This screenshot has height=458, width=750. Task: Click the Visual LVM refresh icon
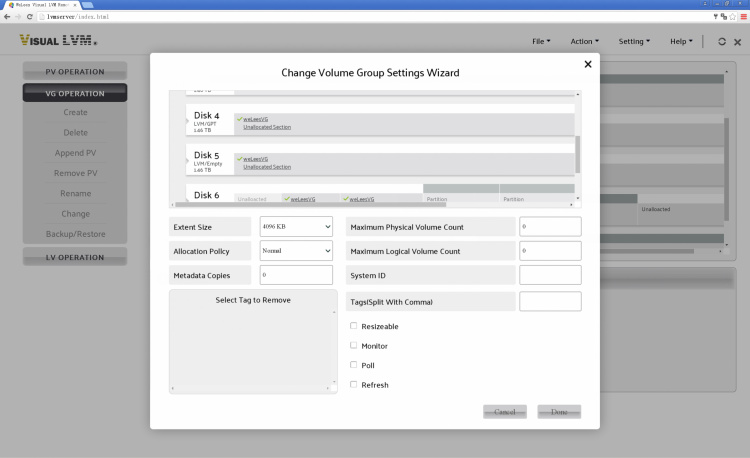click(x=722, y=41)
